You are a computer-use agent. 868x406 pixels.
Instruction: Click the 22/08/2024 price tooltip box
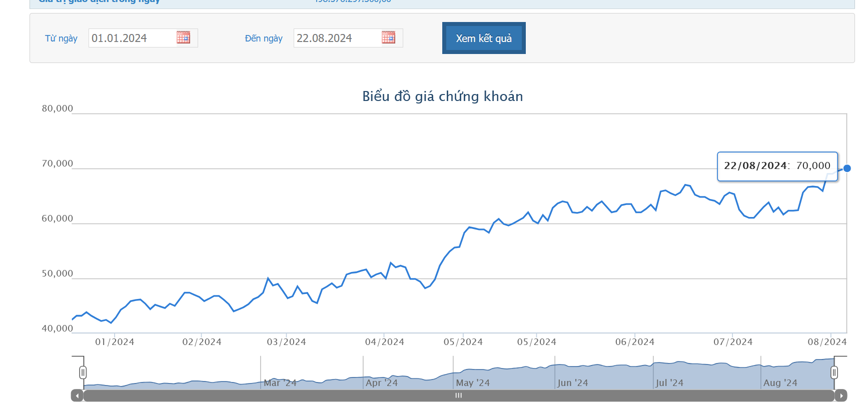coord(777,166)
